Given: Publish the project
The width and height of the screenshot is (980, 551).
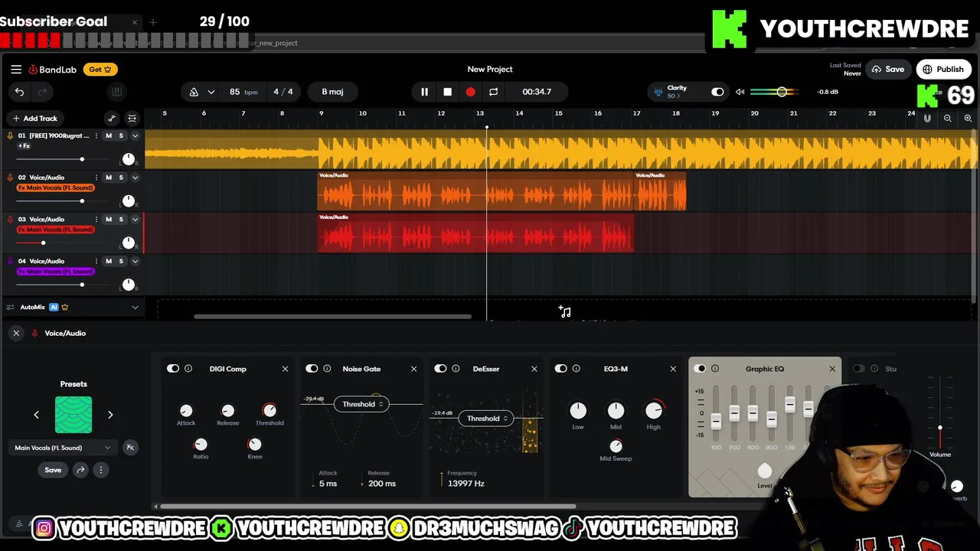Looking at the screenshot, I should 943,69.
